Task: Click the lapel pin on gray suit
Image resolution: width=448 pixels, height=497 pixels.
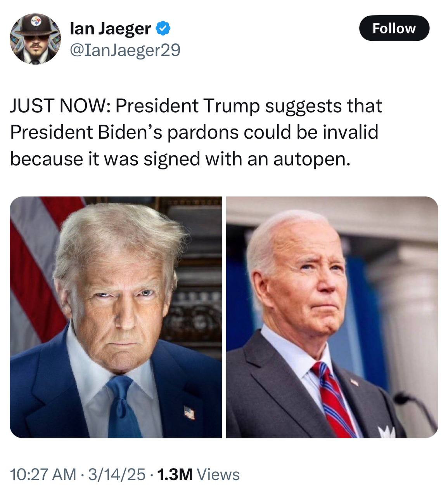Action: coord(355,382)
